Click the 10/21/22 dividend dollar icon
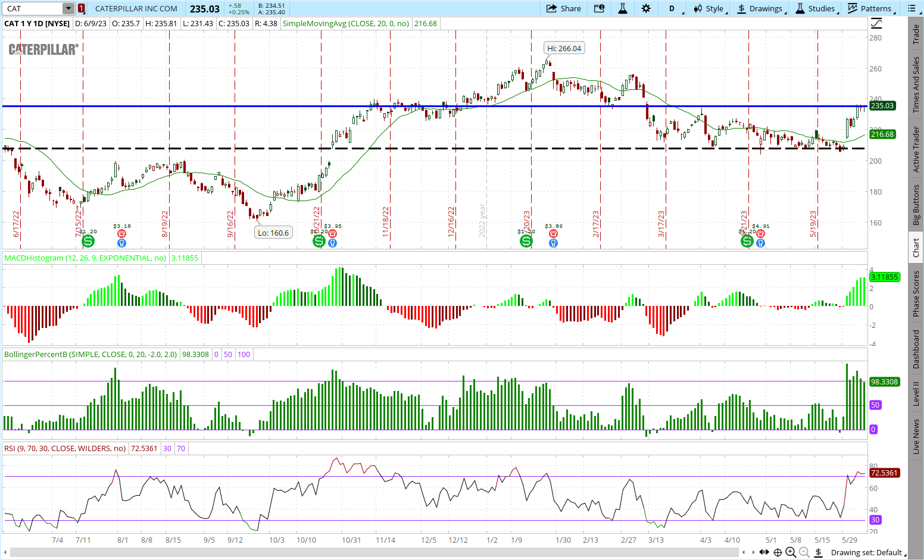This screenshot has height=560, width=924. pyautogui.click(x=319, y=241)
